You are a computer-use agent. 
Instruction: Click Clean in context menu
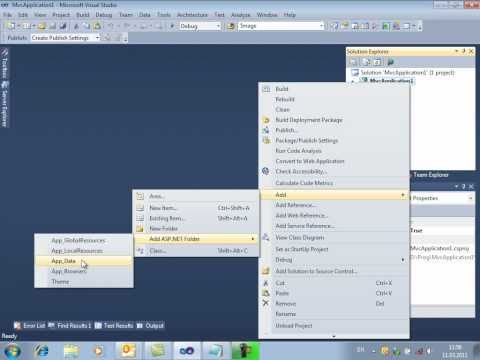(334, 110)
